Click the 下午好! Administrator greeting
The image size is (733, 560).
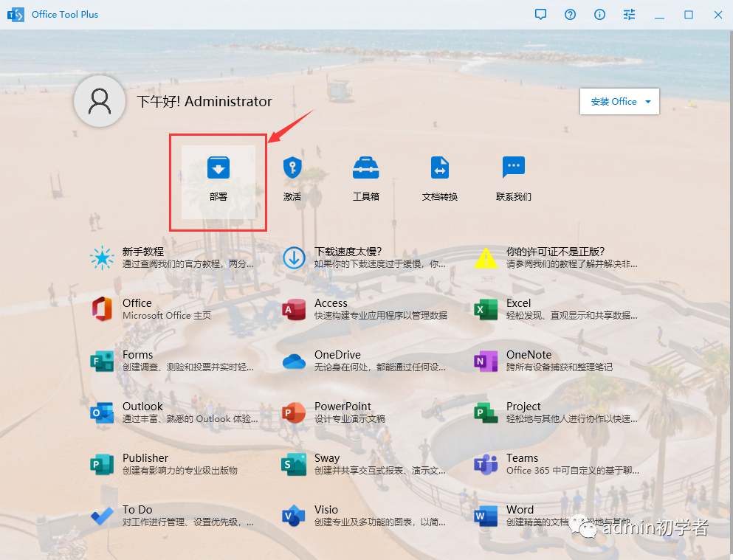[204, 101]
